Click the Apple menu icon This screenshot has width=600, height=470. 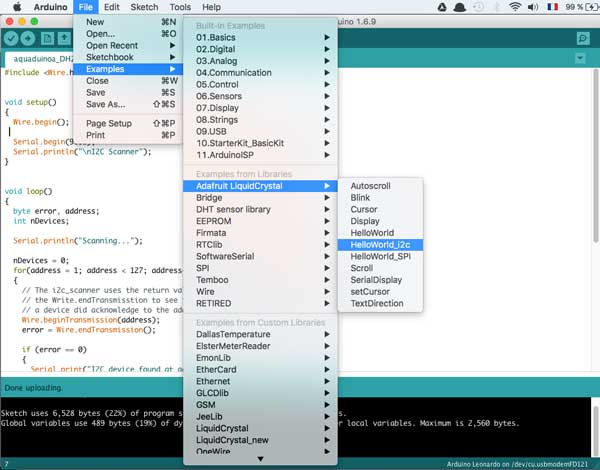point(17,7)
